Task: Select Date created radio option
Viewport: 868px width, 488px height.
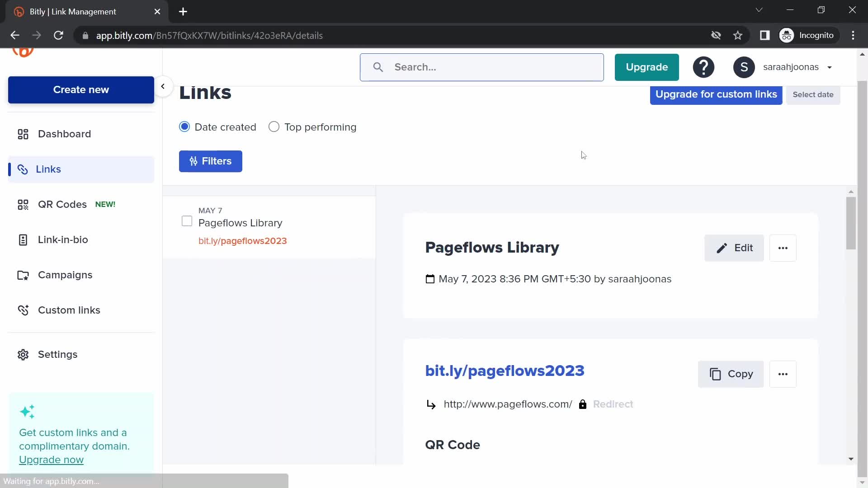Action: coord(184,127)
